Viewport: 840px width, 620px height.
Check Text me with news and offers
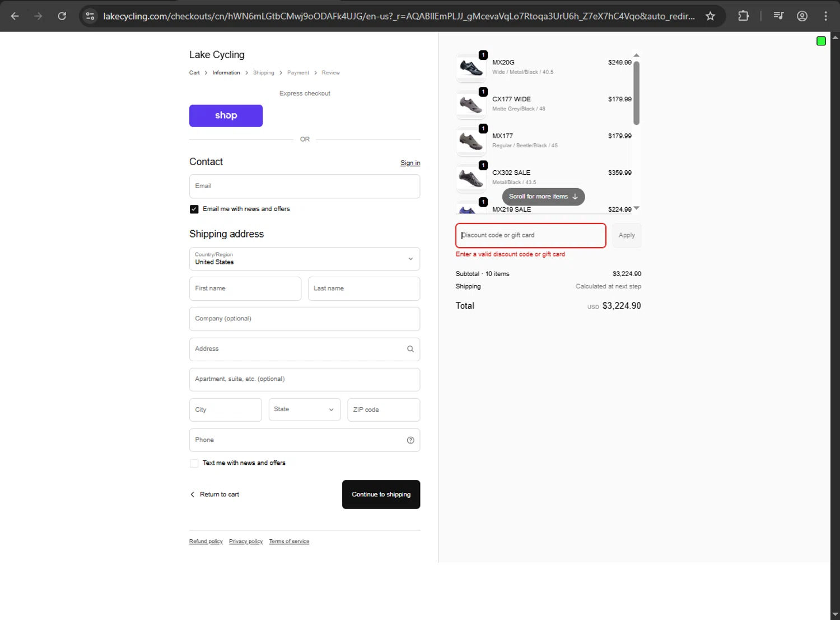click(194, 463)
